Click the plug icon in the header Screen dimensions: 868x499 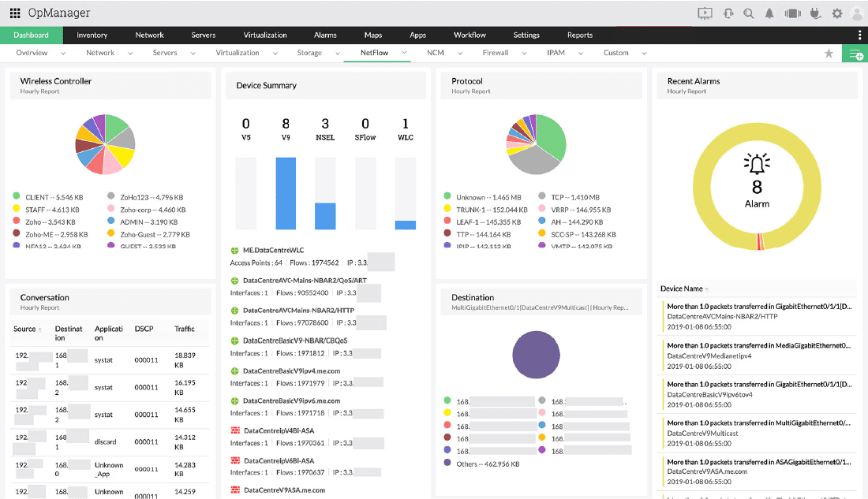point(815,13)
